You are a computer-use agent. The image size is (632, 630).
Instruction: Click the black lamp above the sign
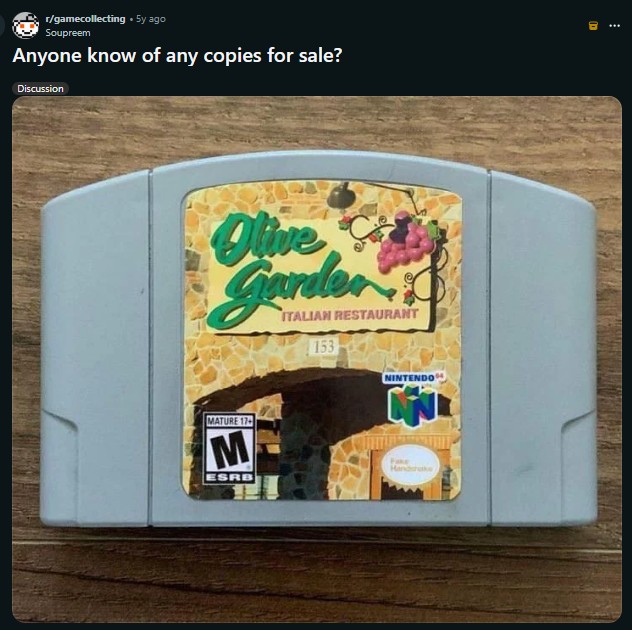tap(342, 196)
